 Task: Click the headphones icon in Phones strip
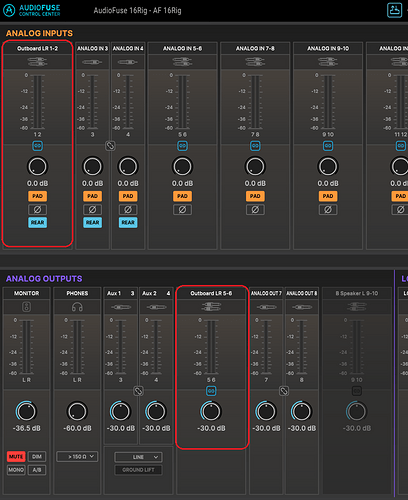77,307
